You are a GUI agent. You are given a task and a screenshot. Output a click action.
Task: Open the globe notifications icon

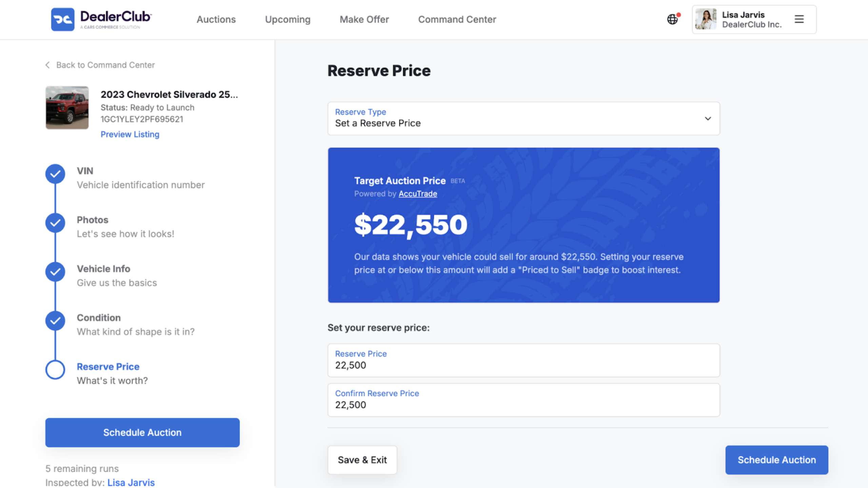(673, 19)
